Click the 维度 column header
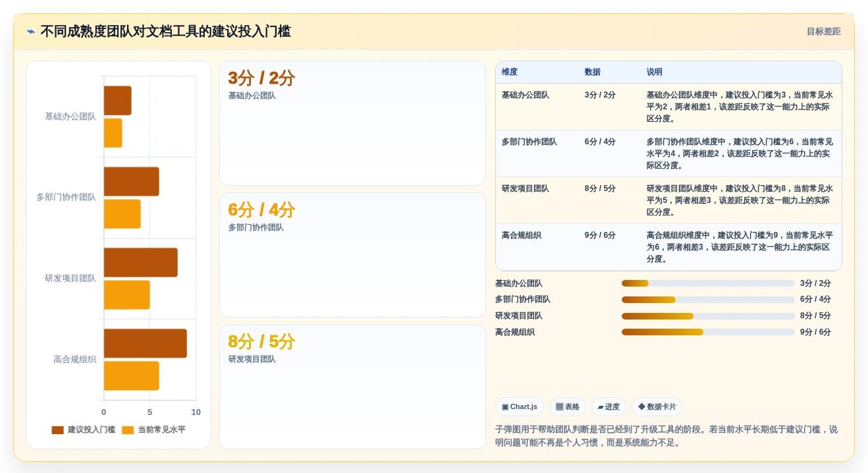The height and width of the screenshot is (473, 868). click(510, 72)
